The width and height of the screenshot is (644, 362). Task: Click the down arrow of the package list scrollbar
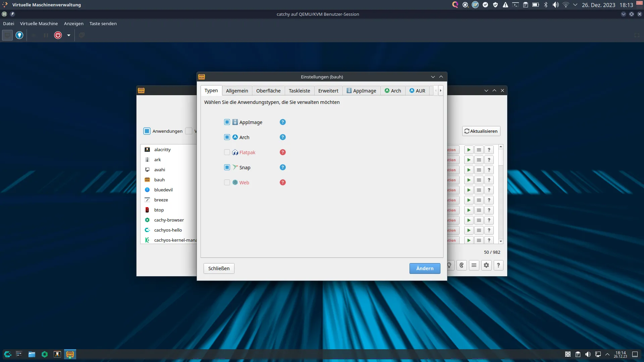click(501, 241)
